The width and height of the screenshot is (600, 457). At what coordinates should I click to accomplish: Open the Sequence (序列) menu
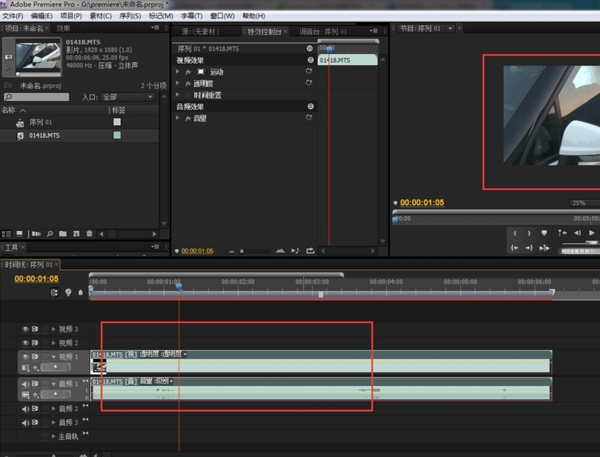coord(128,17)
